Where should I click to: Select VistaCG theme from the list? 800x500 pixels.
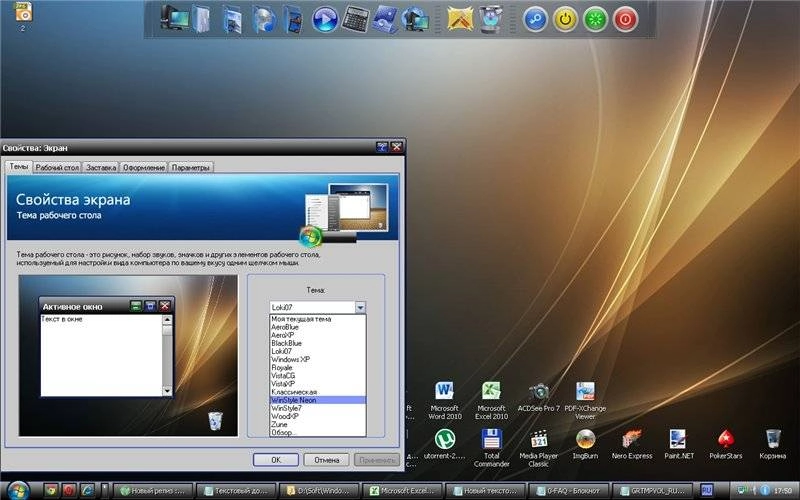(x=317, y=376)
